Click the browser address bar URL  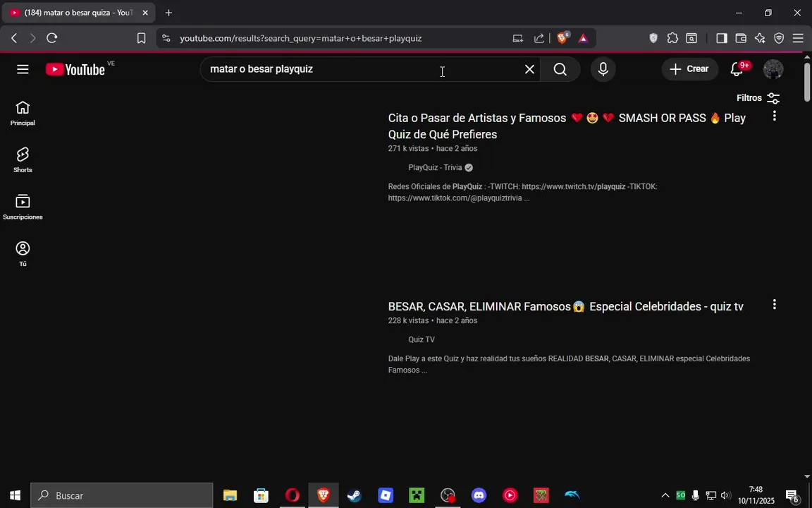(300, 38)
